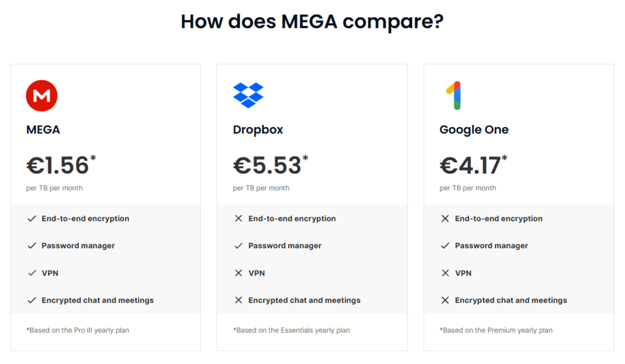The height and width of the screenshot is (364, 625).
Task: Select the Dropbox €5.53 price
Action: (267, 165)
